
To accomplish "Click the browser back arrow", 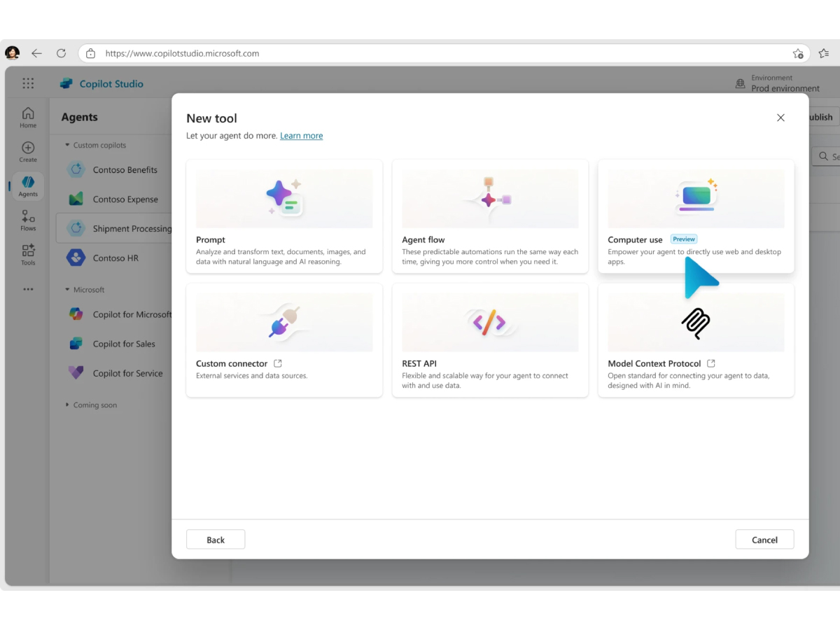I will point(37,53).
